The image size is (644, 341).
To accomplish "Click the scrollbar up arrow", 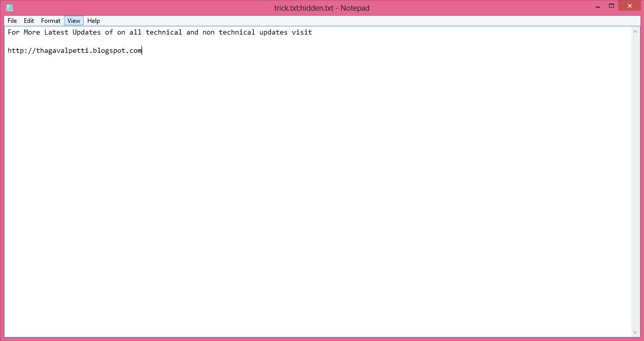I will (635, 30).
